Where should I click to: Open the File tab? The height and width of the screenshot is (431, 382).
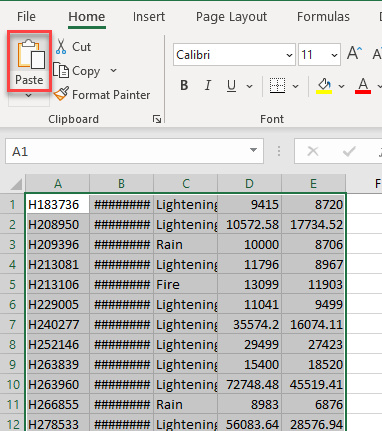pos(26,16)
